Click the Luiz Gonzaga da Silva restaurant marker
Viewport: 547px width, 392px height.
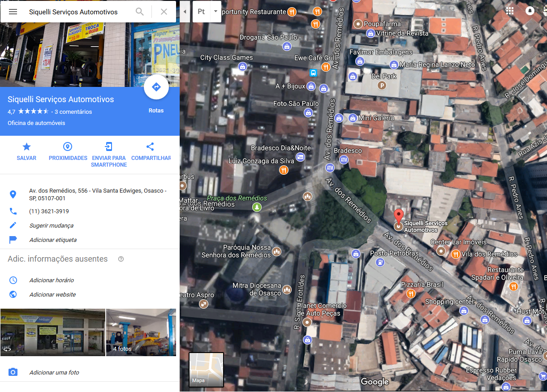point(284,170)
